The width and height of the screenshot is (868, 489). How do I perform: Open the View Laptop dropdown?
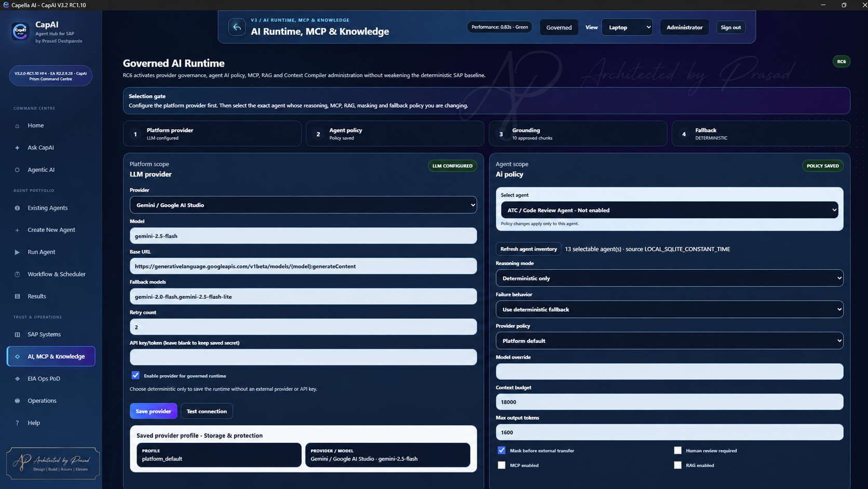click(627, 27)
